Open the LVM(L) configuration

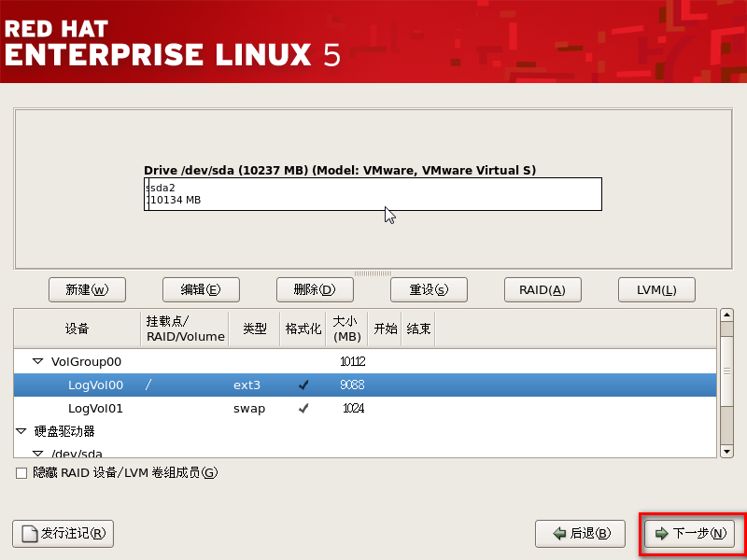pos(656,289)
